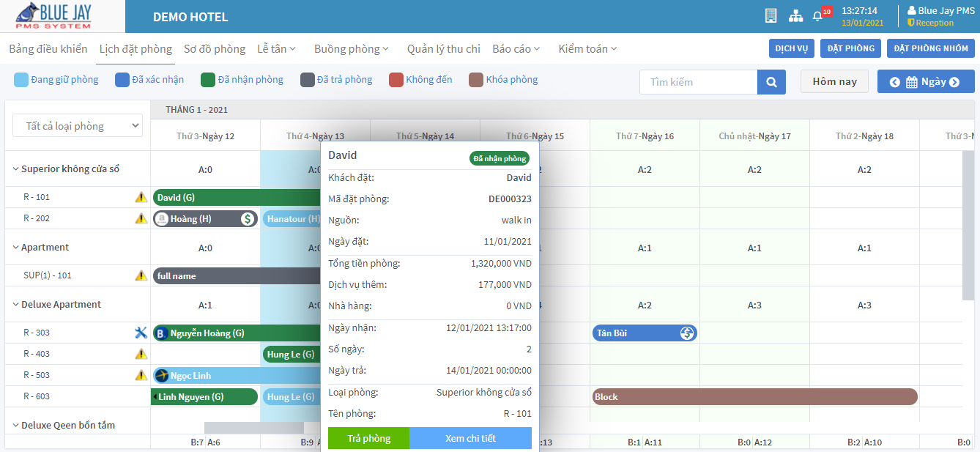Viewport: 980px width, 452px height.
Task: Open 'Tất cả loại phòng' room type dropdown
Action: point(78,126)
